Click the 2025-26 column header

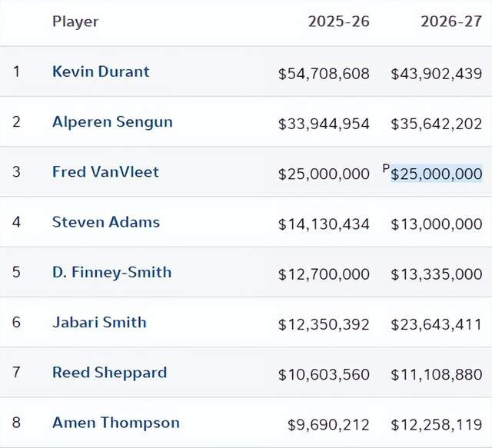coord(338,22)
